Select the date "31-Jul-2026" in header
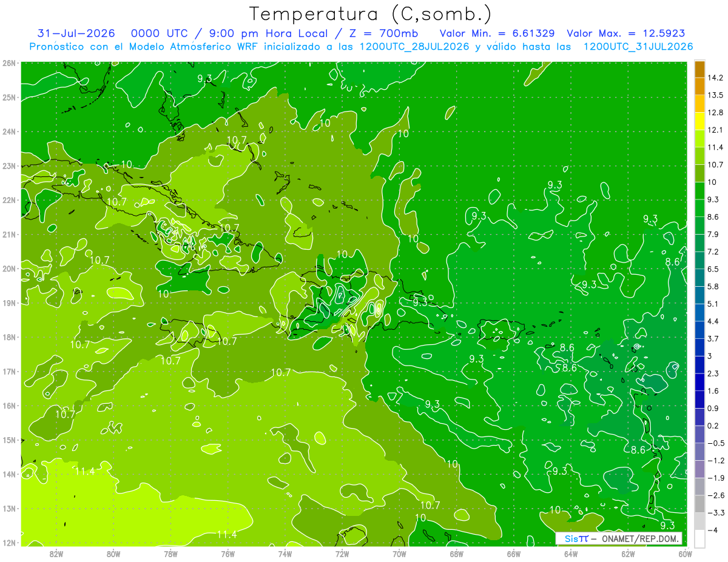The image size is (728, 562). click(x=76, y=33)
